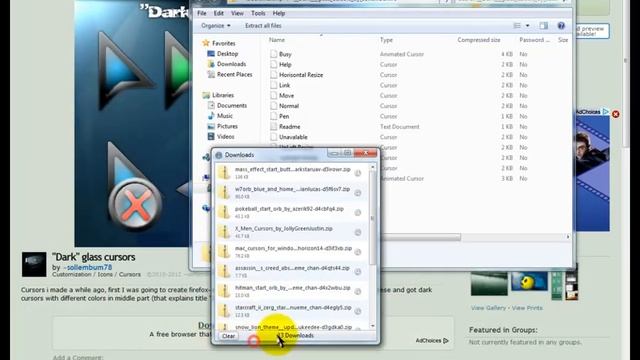Click the Downloads list scroll up arrow
Viewport: 640px width, 360px height.
372,167
